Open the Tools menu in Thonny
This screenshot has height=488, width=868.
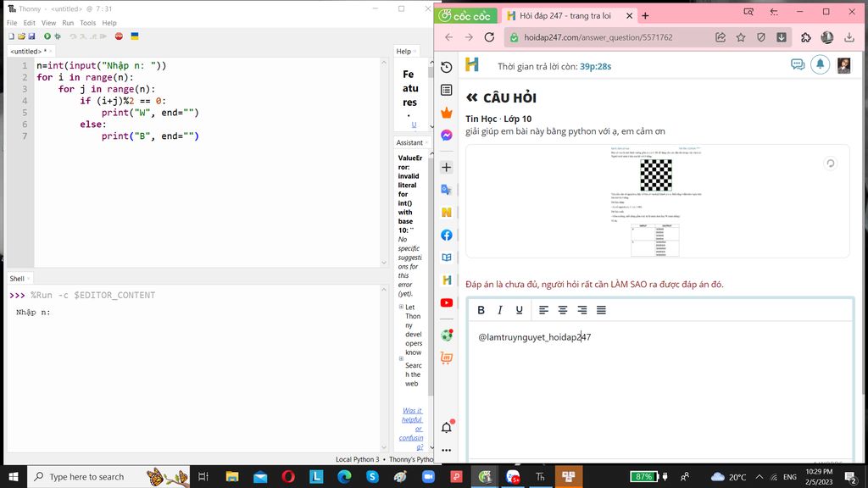click(87, 23)
